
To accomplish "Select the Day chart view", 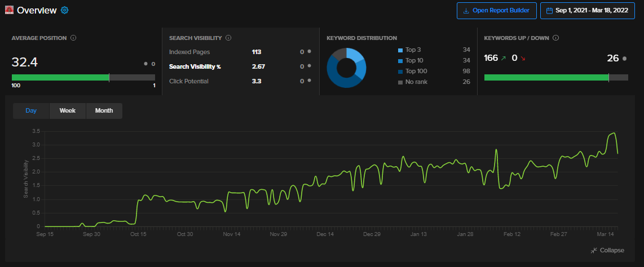I will (31, 111).
